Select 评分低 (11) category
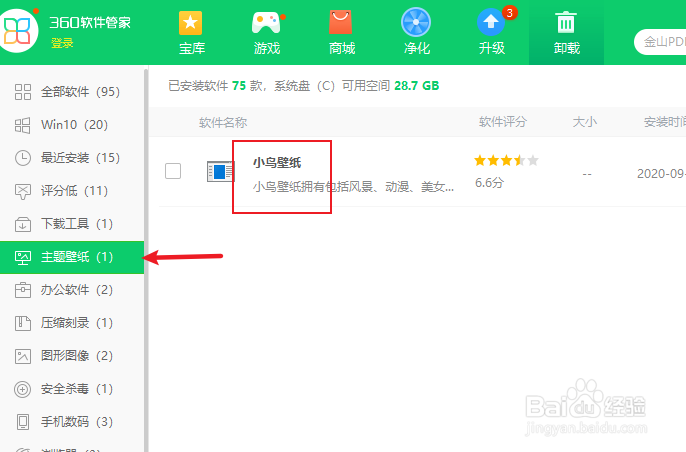Screen dimensions: 686x452 click(72, 191)
